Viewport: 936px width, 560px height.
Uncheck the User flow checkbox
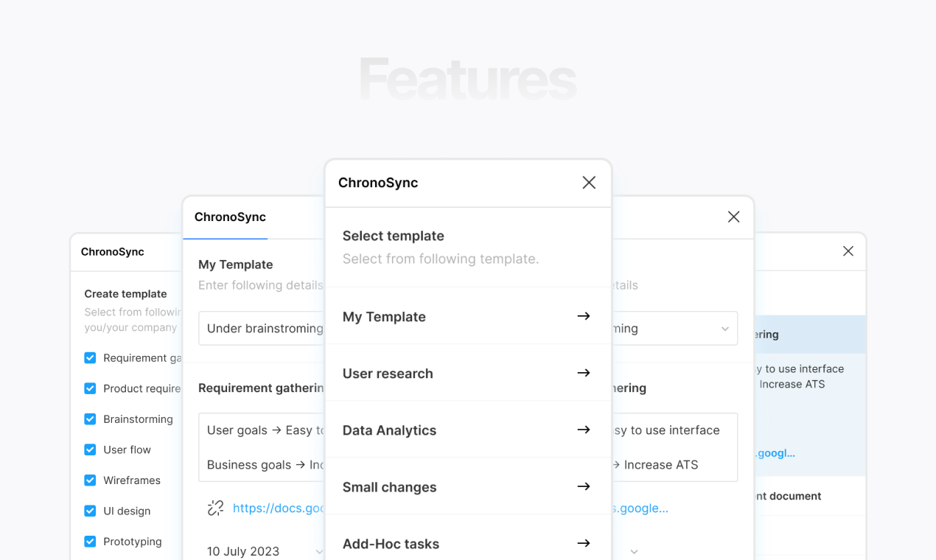(90, 449)
